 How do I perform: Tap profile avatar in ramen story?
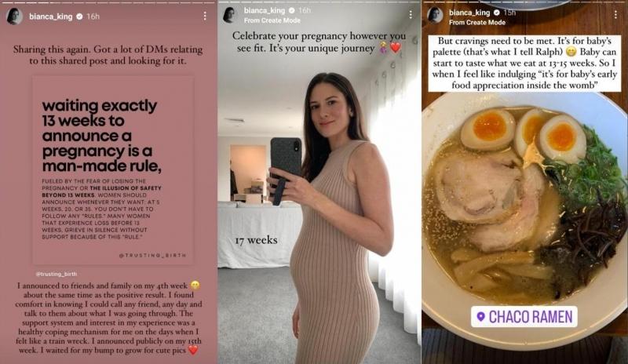[435, 15]
